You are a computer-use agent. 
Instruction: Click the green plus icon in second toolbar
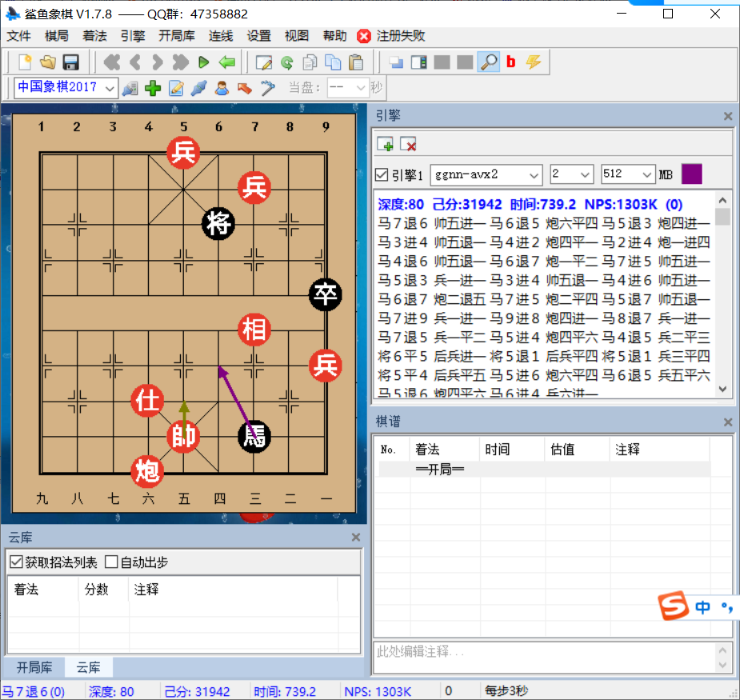click(153, 87)
